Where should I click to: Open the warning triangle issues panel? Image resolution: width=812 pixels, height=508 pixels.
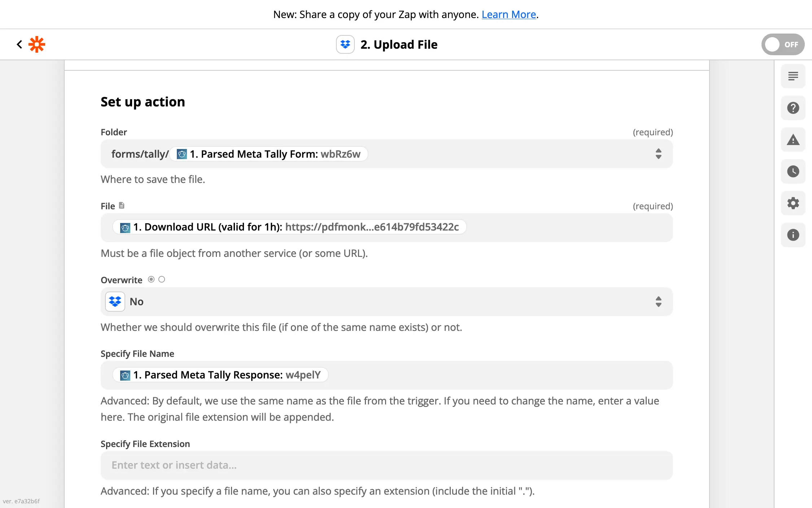click(x=793, y=140)
